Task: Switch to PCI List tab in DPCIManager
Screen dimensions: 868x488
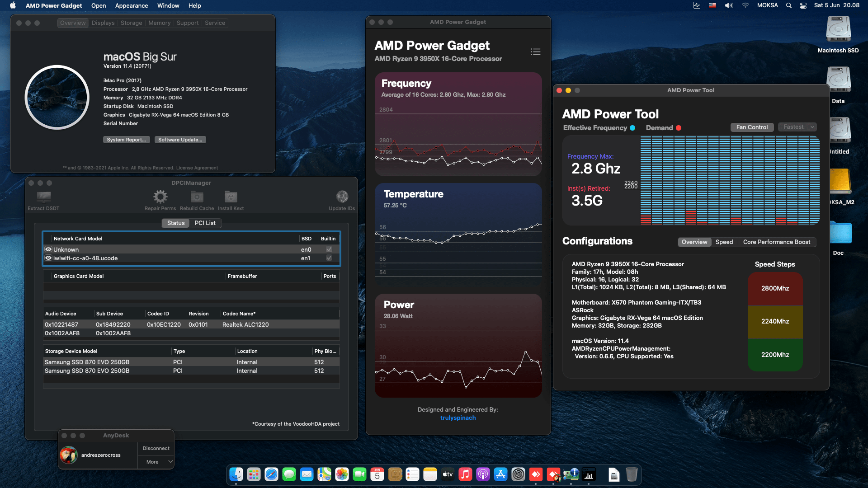Action: coord(205,223)
